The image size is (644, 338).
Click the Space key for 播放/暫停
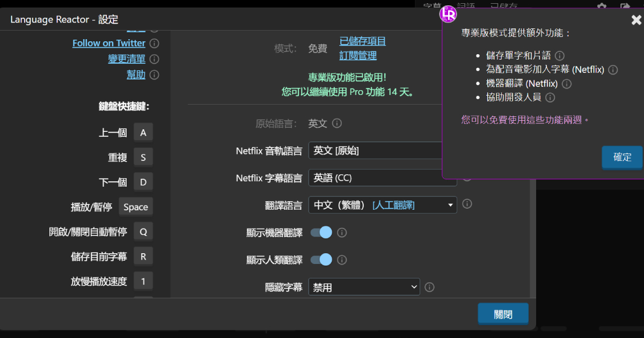[x=136, y=207]
